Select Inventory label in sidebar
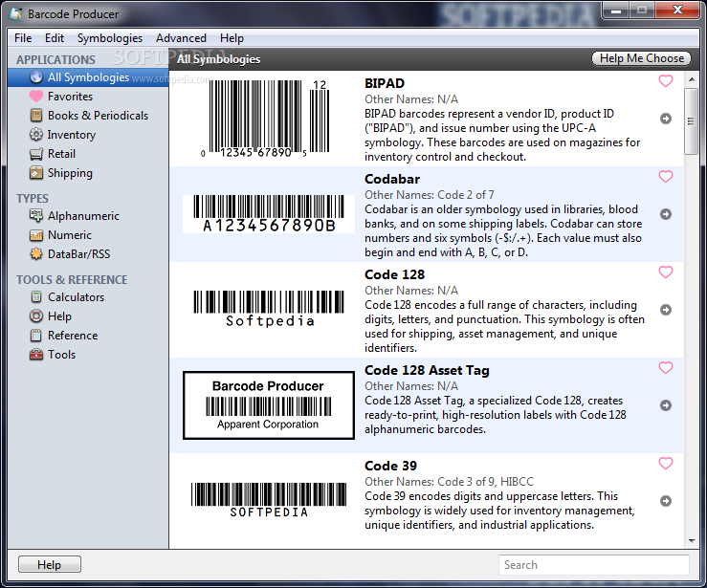 [72, 135]
